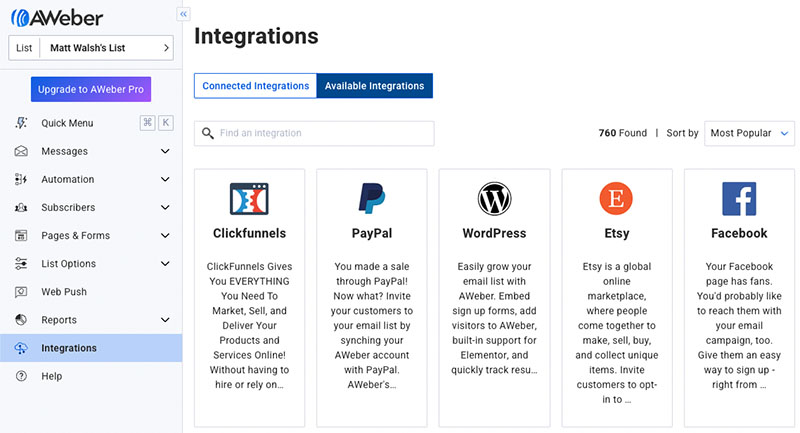Click the Help question mark icon
The height and width of the screenshot is (433, 800).
[21, 376]
